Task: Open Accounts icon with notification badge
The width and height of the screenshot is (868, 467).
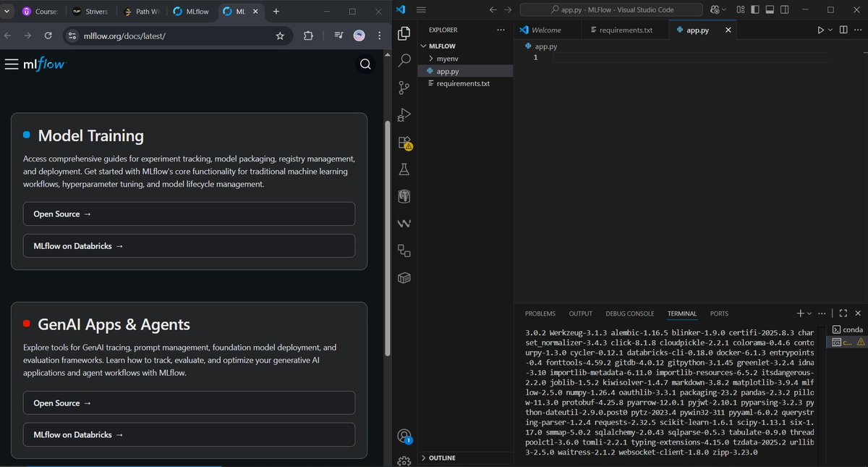Action: pos(404,436)
